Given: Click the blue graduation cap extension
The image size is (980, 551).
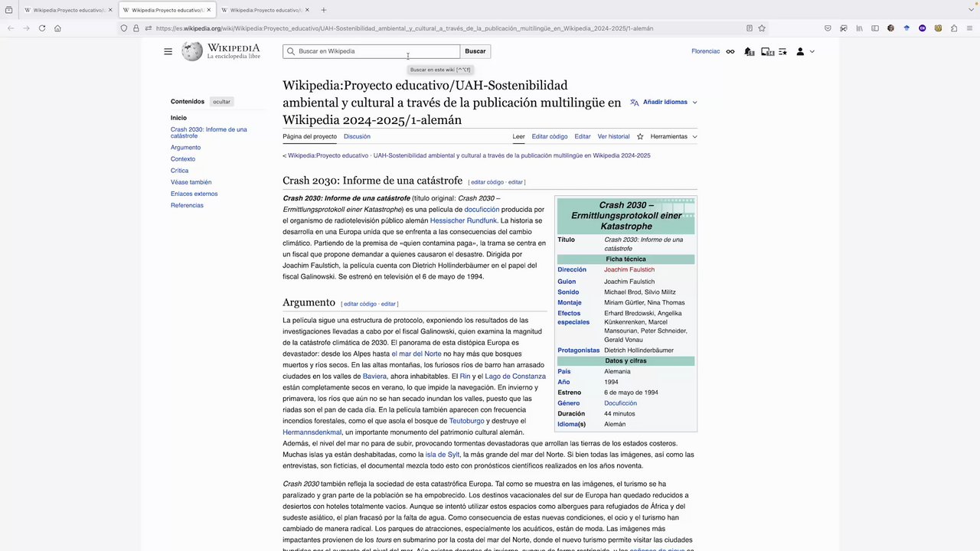Looking at the screenshot, I should coord(906,28).
